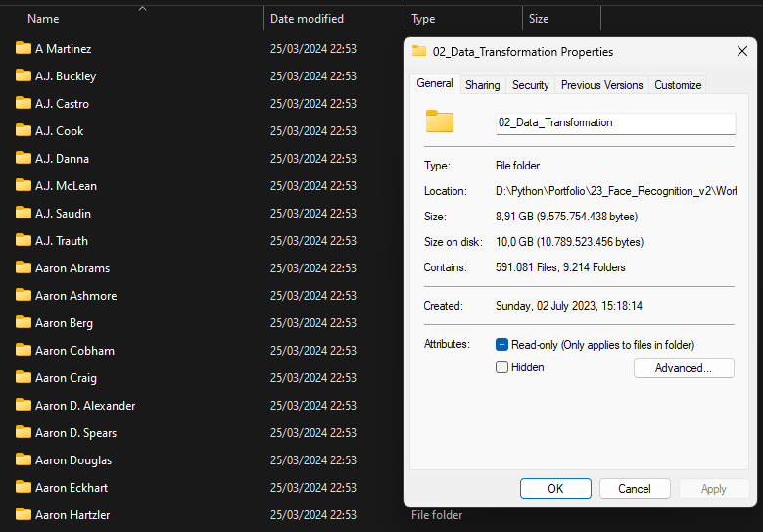The height and width of the screenshot is (532, 763).
Task: Select the Aaron D. Spears folder icon
Action: pos(23,432)
